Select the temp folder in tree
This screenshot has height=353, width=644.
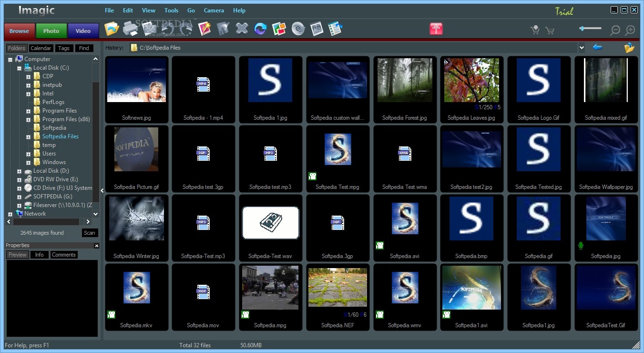[x=49, y=145]
